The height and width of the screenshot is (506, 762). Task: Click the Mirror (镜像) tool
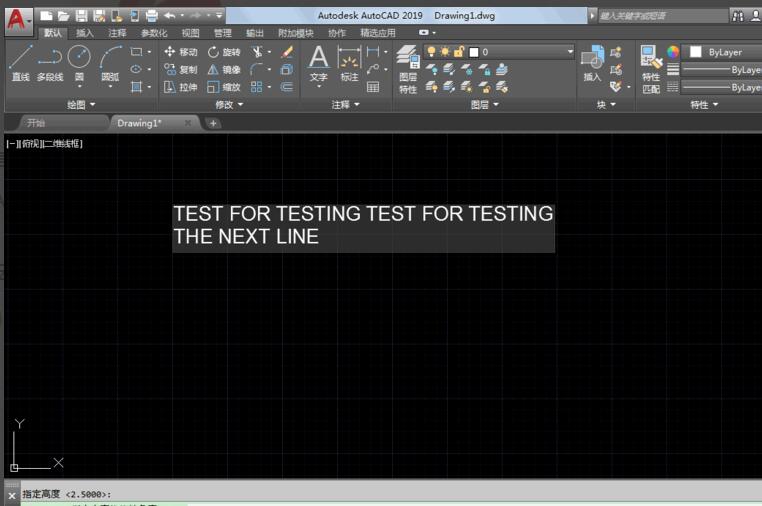[224, 70]
